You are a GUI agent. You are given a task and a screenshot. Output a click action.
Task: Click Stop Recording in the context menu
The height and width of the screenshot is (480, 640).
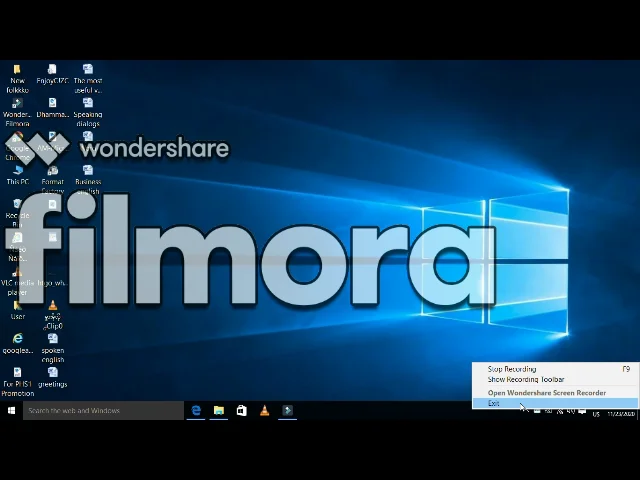point(556,369)
